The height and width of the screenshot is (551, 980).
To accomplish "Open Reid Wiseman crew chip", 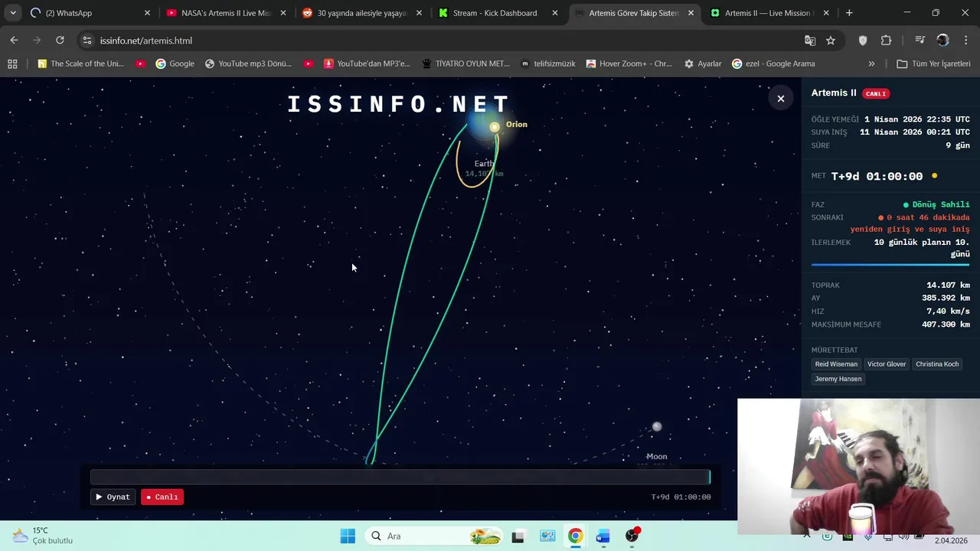I will (x=836, y=364).
